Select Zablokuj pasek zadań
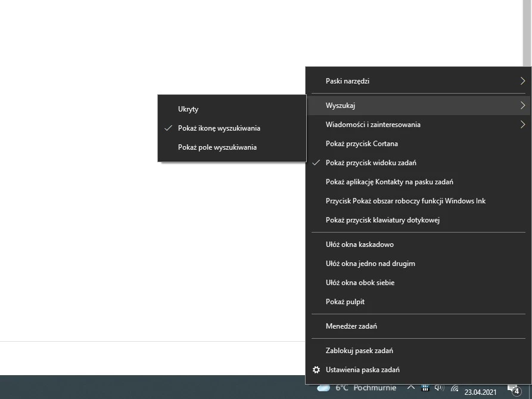532x399 pixels. click(359, 350)
